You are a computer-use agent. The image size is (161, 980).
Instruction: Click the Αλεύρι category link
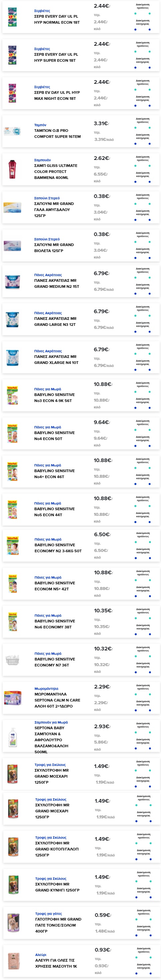[x=41, y=954]
